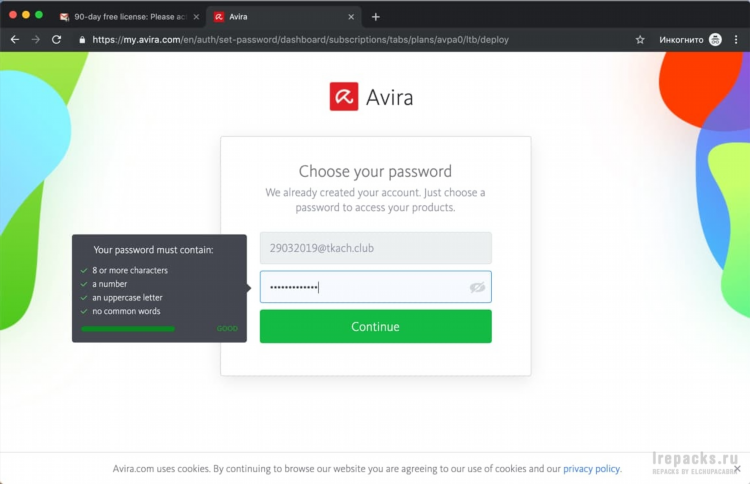Click the "no common words" requirement
The height and width of the screenshot is (484, 750).
[126, 311]
